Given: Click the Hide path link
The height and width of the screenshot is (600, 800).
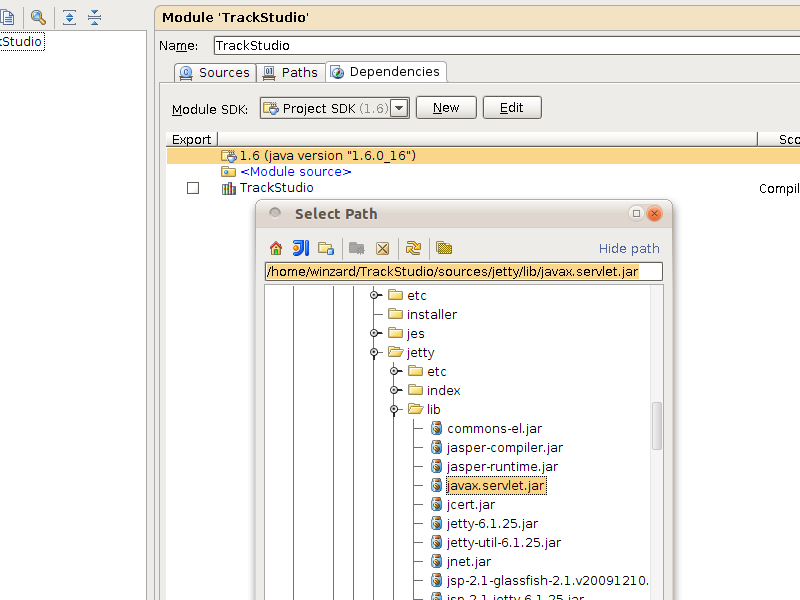Looking at the screenshot, I should [x=629, y=248].
